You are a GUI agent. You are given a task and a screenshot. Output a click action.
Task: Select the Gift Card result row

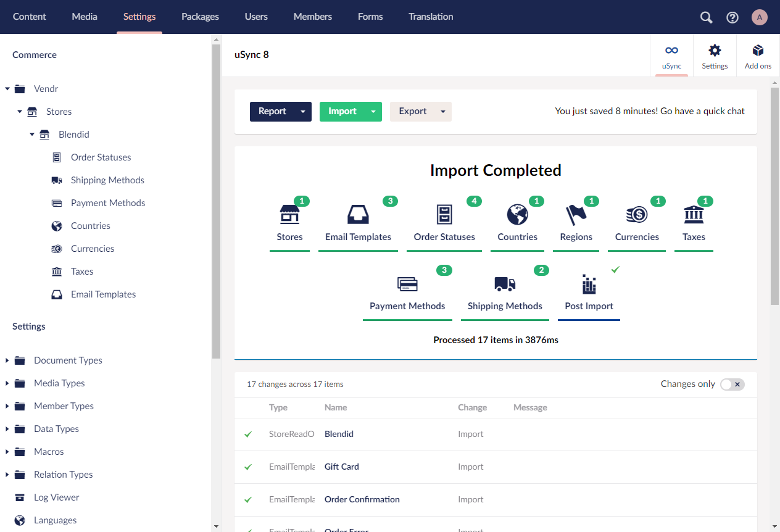point(496,467)
